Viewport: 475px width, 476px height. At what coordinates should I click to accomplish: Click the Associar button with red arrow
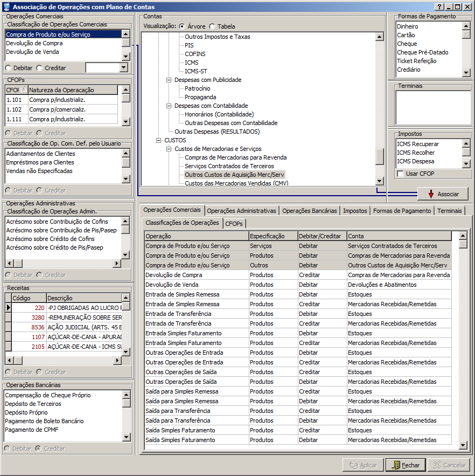click(443, 194)
